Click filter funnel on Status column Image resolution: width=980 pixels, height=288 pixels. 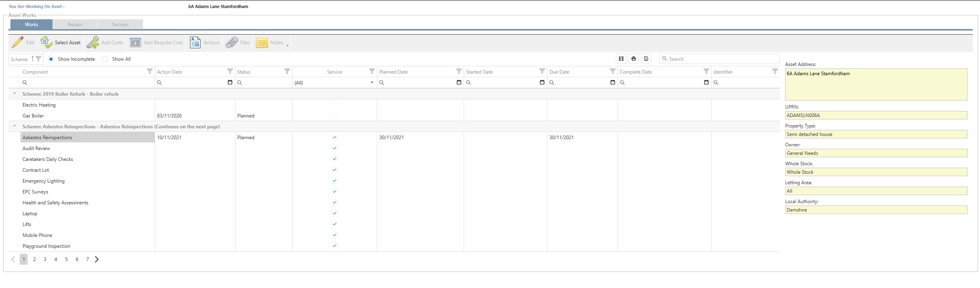287,71
